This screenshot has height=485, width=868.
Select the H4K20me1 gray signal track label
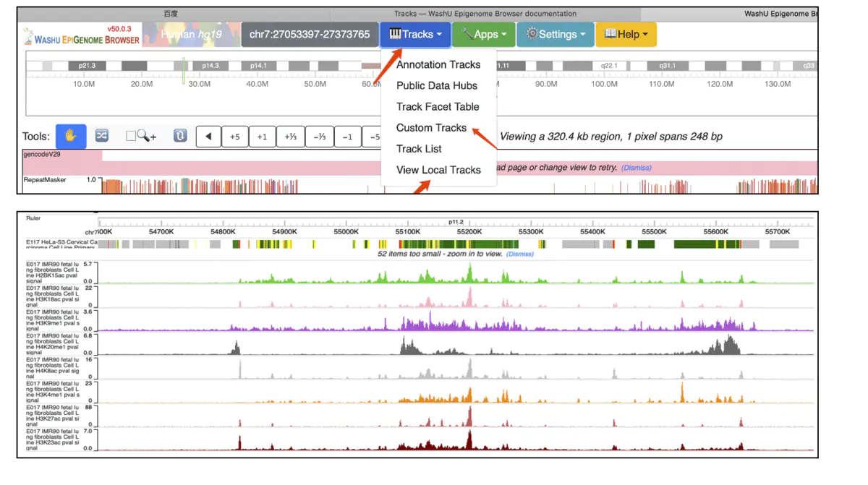(54, 343)
